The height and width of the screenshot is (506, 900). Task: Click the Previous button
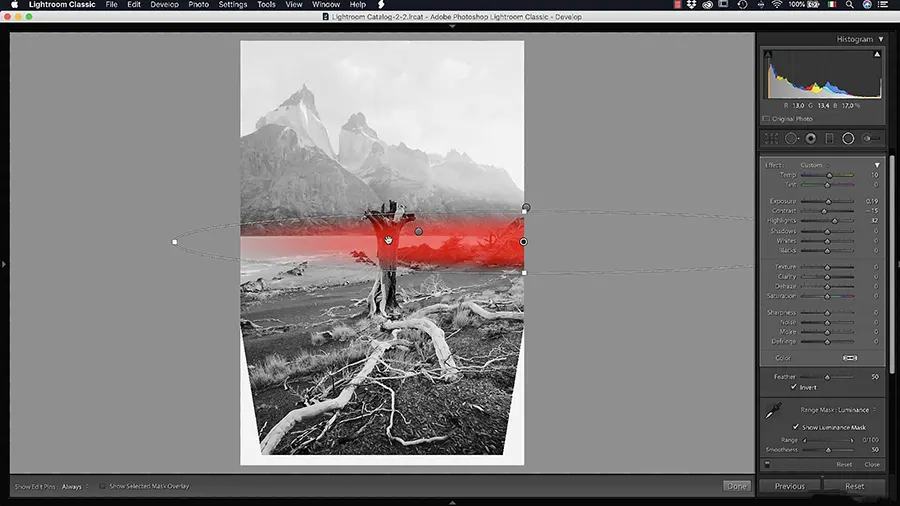coord(789,486)
